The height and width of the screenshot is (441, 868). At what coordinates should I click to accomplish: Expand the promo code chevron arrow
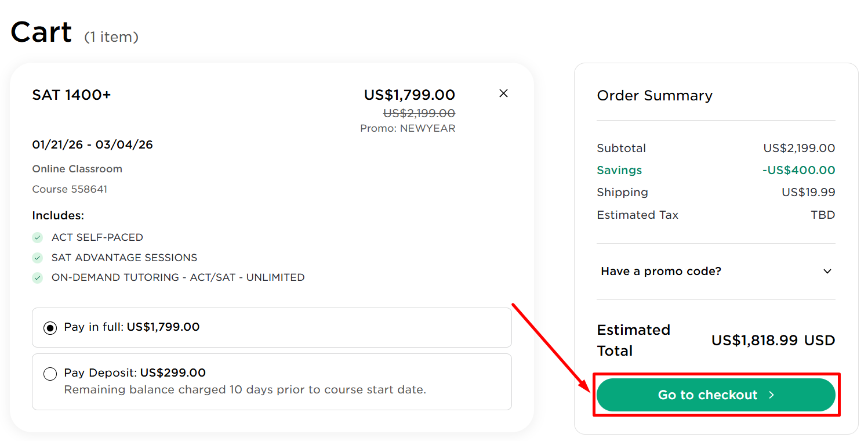[827, 272]
